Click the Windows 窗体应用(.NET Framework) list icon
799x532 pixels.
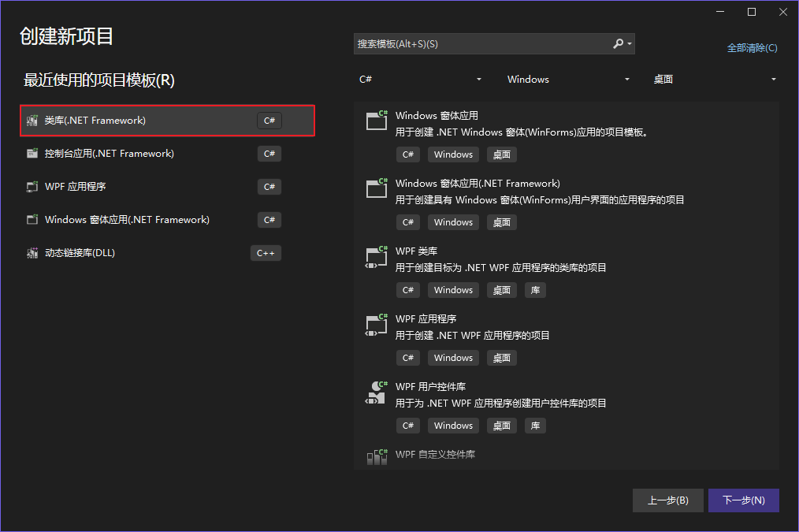[x=376, y=188]
